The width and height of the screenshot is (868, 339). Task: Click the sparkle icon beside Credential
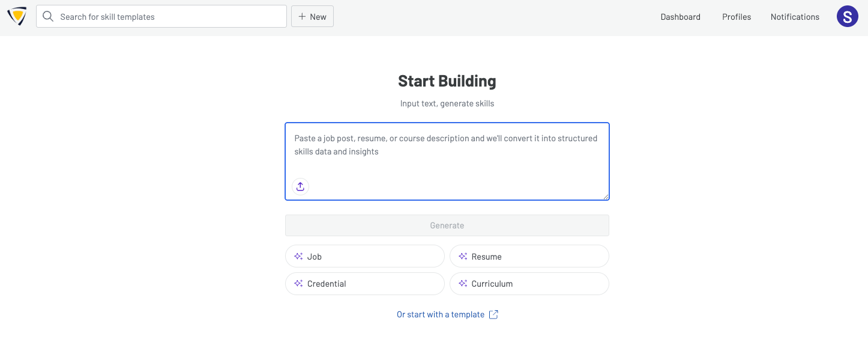coord(298,284)
